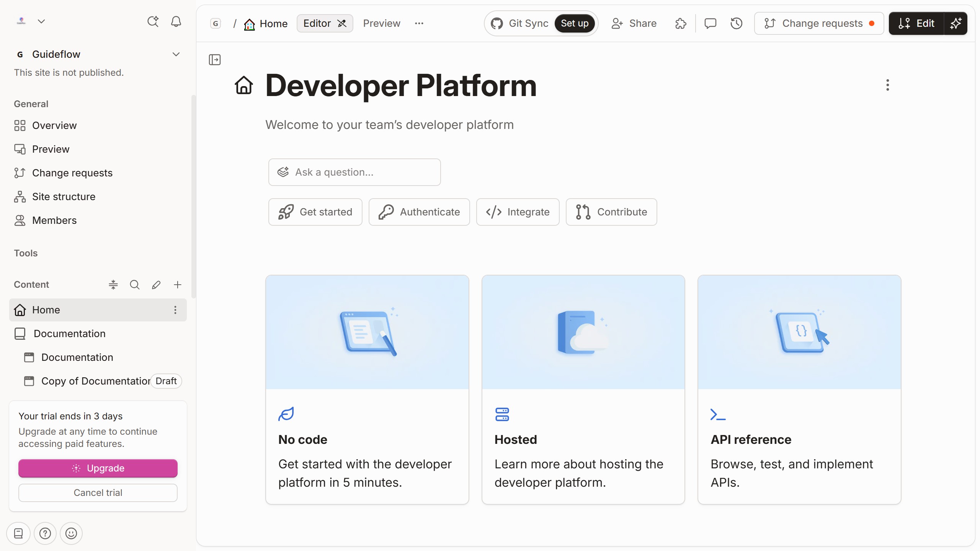Click the Home breadcrumb
Image resolution: width=980 pixels, height=551 pixels.
click(266, 24)
